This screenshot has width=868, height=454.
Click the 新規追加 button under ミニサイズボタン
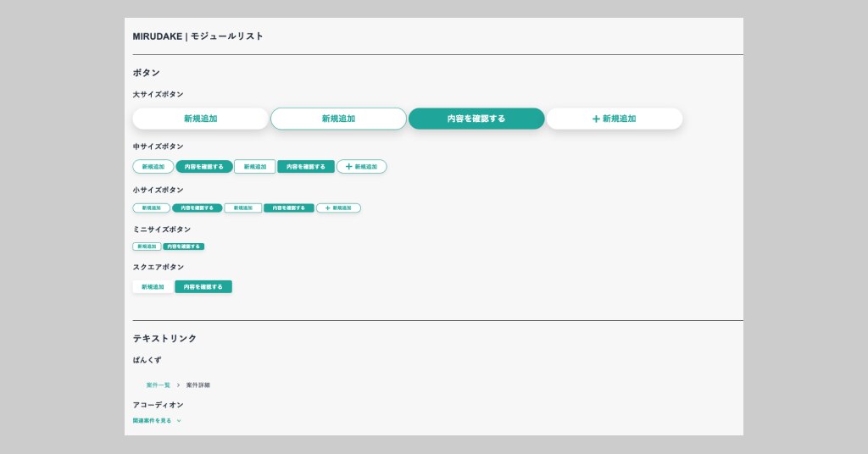[x=147, y=246]
